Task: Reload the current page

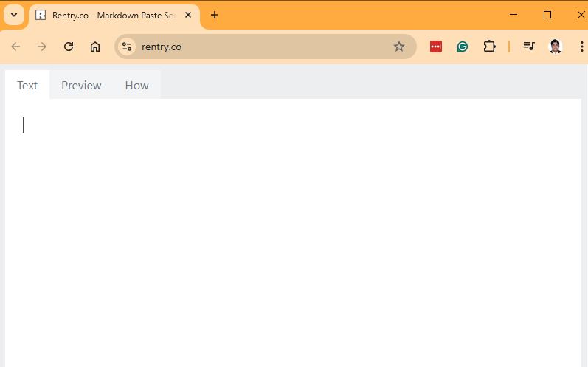Action: click(69, 47)
